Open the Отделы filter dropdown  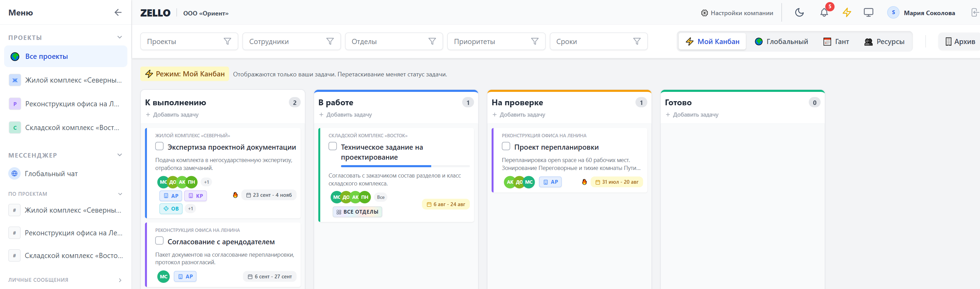[394, 41]
